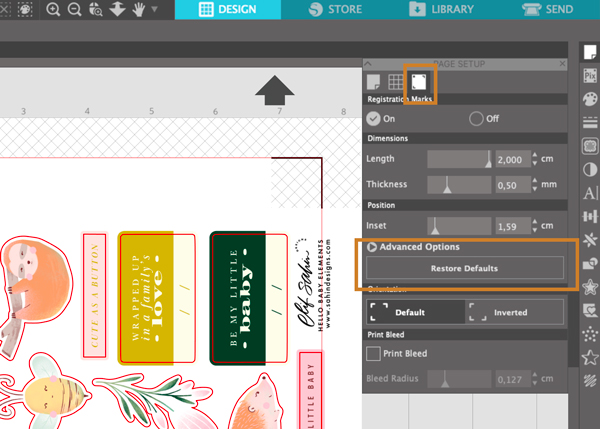Viewport: 600px width, 429px height.
Task: Open the Image Effects half-circle icon
Action: point(590,169)
